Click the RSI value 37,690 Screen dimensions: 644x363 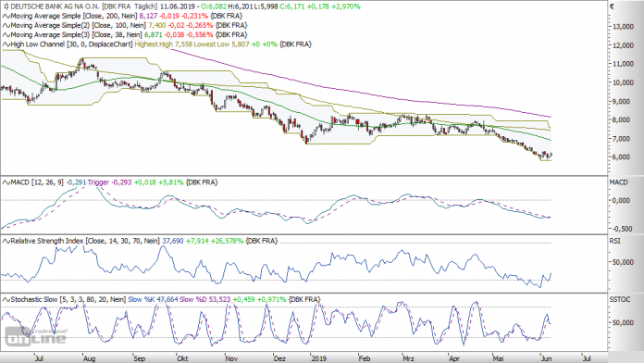(173, 241)
